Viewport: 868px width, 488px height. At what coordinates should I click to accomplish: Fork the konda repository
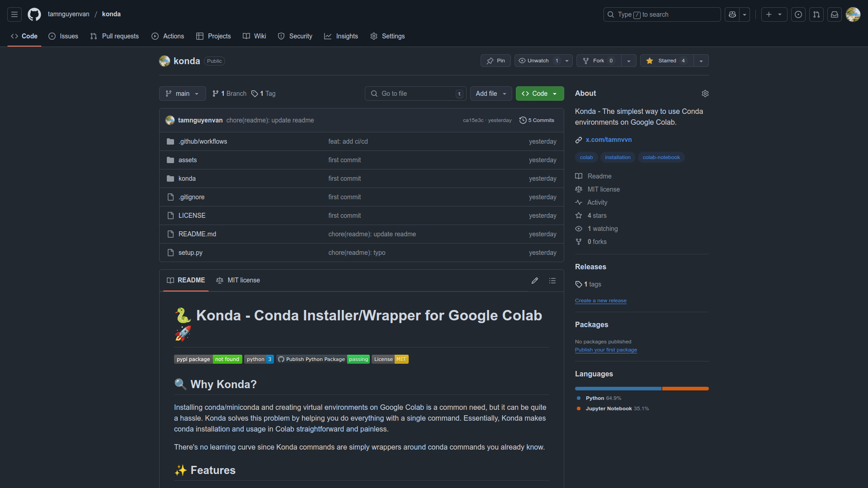[x=599, y=61]
